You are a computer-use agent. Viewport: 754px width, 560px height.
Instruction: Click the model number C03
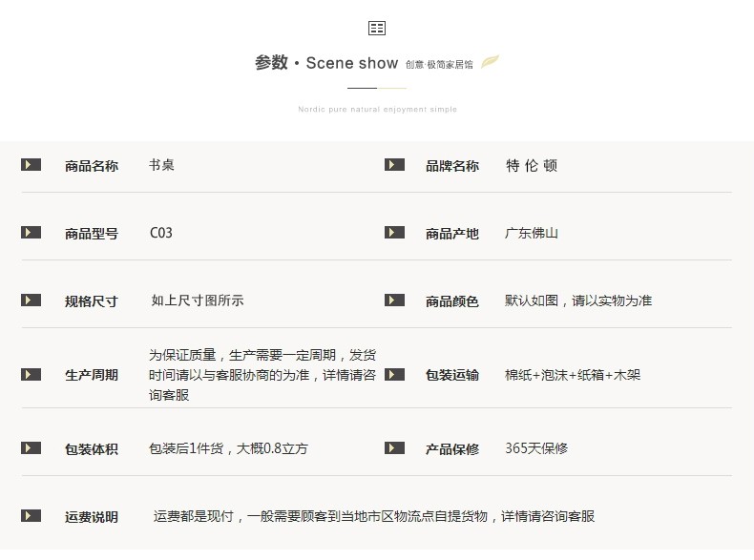161,233
